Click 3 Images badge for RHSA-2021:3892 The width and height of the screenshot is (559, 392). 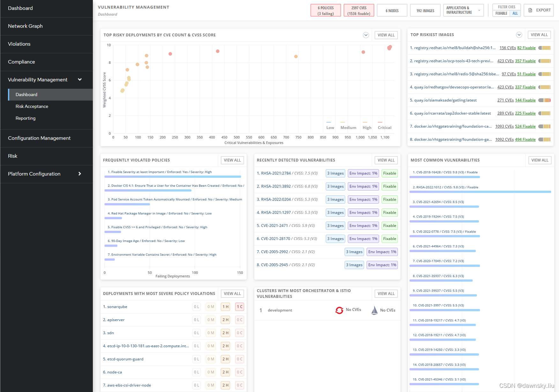pyautogui.click(x=335, y=186)
